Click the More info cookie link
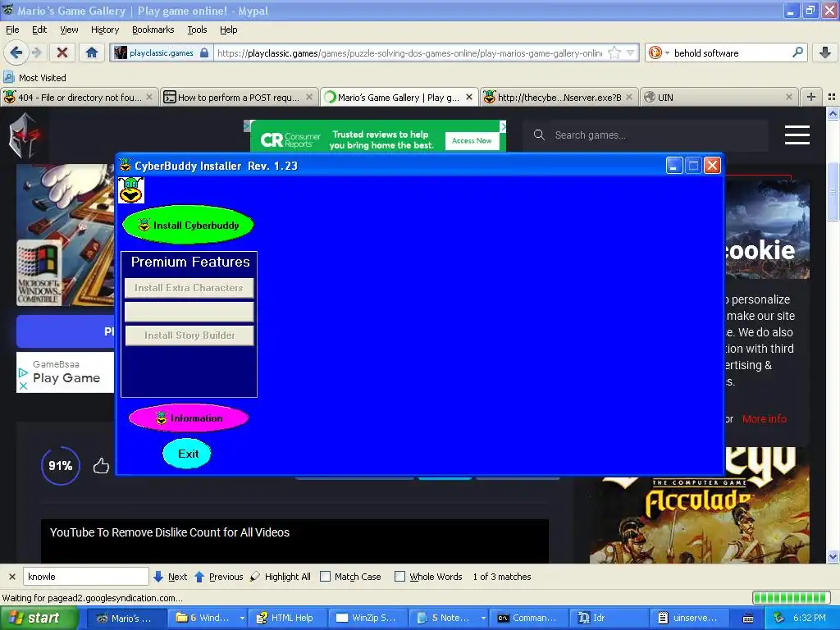 (765, 419)
